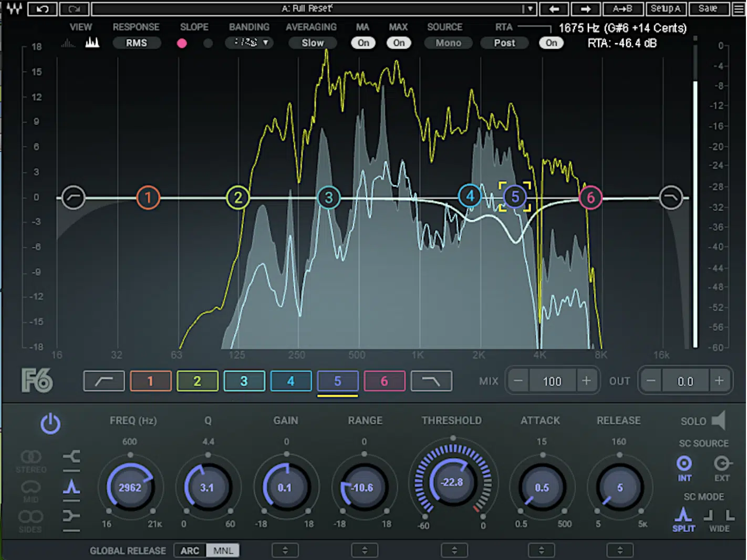Select the filled bars RTA view icon
This screenshot has height=560, width=747.
tap(92, 43)
